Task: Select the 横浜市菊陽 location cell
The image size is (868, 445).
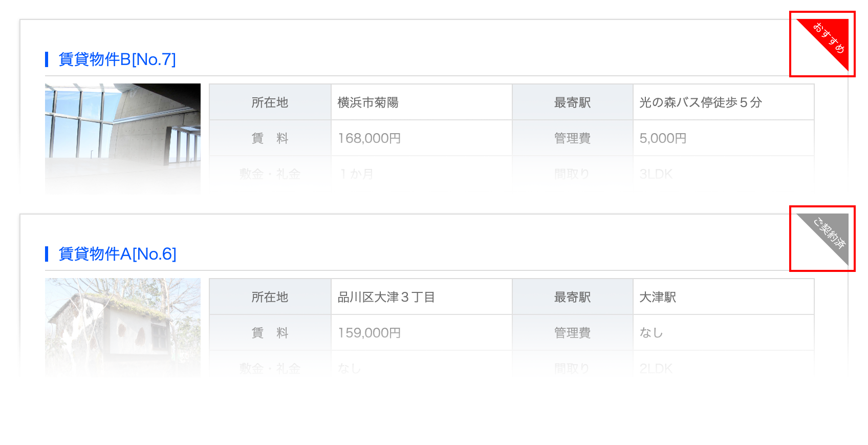Action: coord(422,102)
